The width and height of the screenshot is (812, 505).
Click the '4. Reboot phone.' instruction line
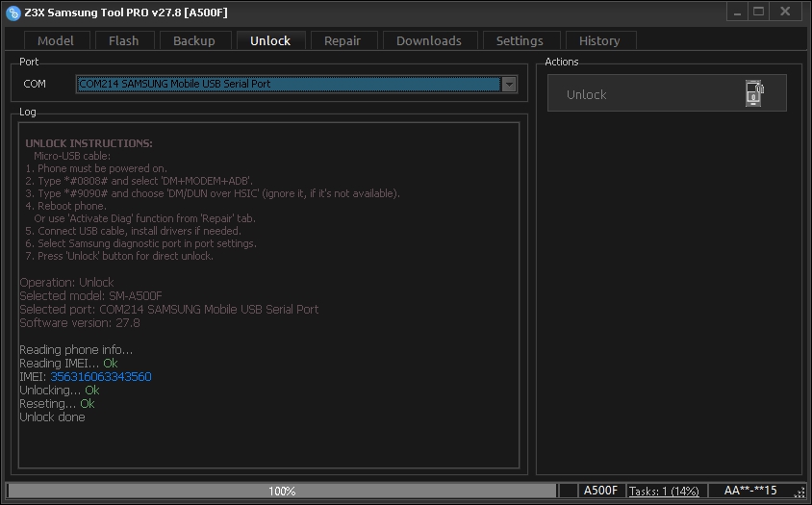click(x=65, y=206)
